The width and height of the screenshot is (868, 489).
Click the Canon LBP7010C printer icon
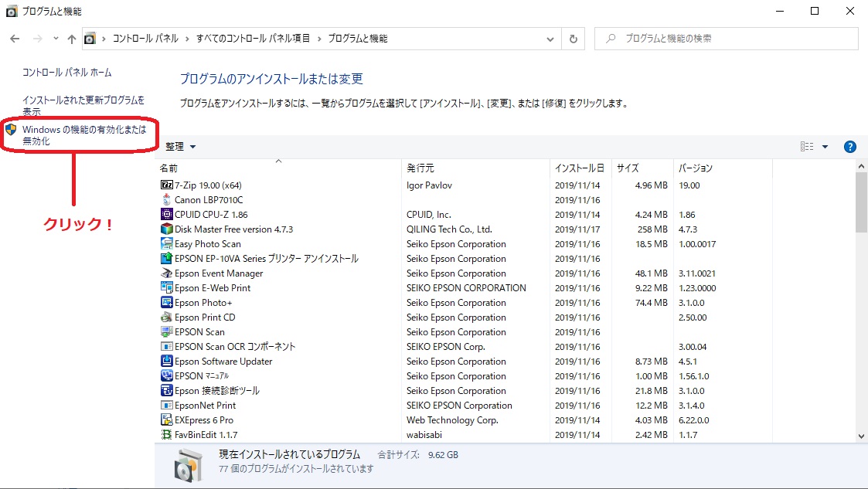(167, 199)
